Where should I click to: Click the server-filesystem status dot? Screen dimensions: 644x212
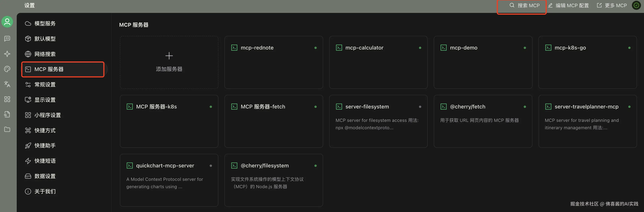click(x=420, y=107)
